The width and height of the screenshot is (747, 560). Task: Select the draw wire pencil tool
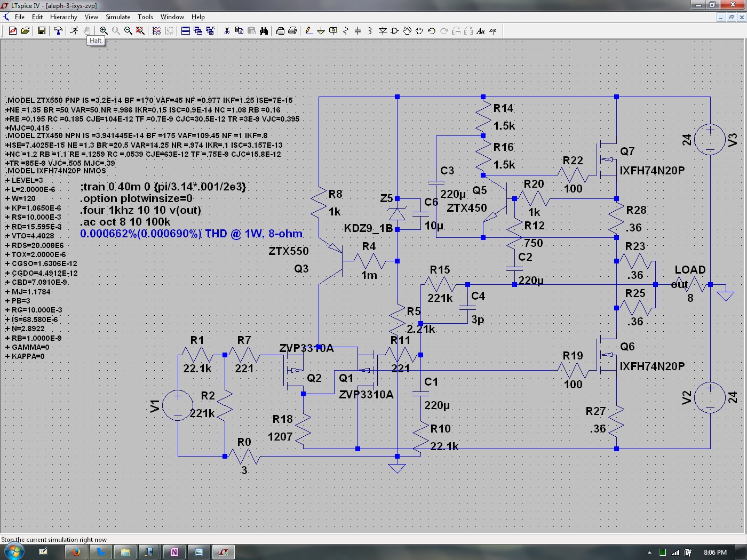coord(308,31)
